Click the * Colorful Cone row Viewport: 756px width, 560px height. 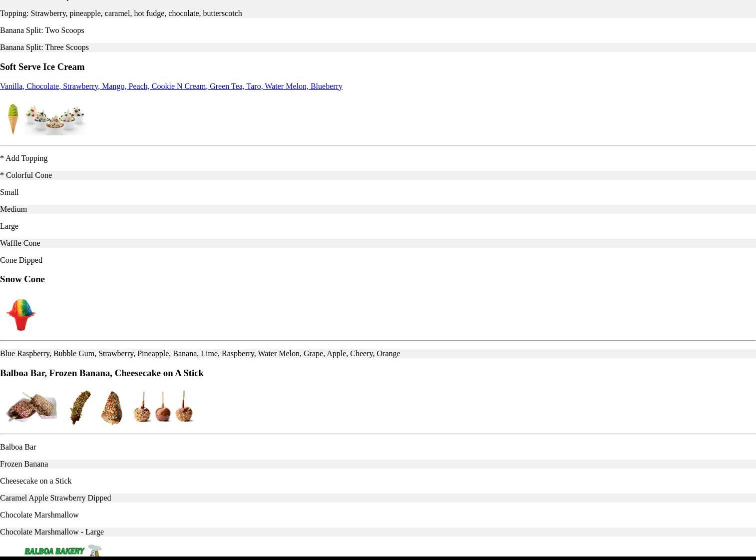click(26, 175)
